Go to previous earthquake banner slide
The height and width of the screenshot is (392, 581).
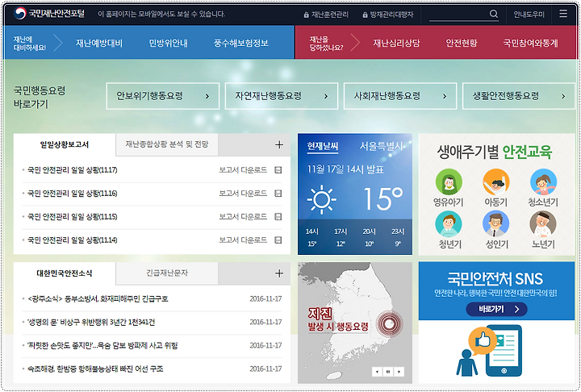coord(377,371)
